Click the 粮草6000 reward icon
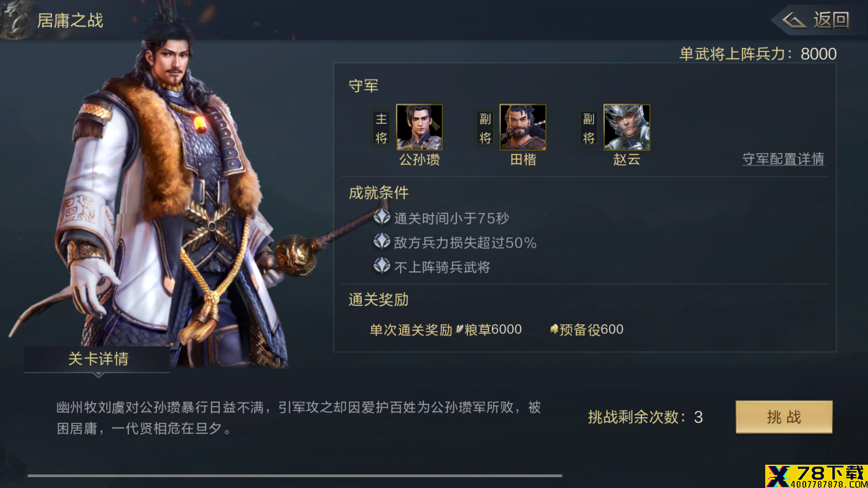Viewport: 868px width, 488px height. pos(460,329)
